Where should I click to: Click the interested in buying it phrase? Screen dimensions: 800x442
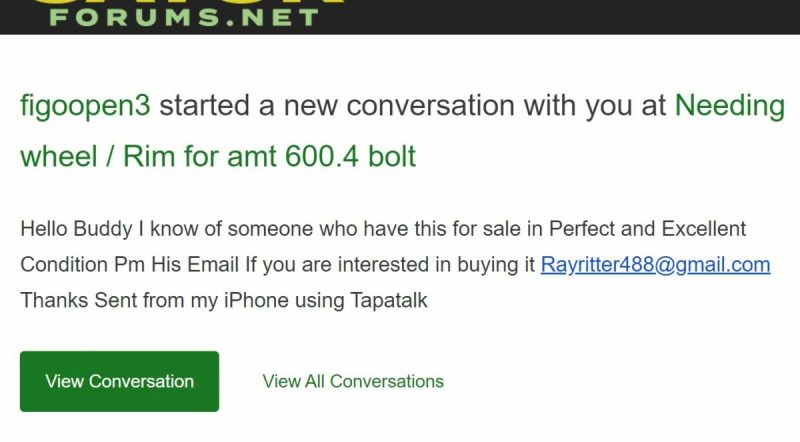436,265
